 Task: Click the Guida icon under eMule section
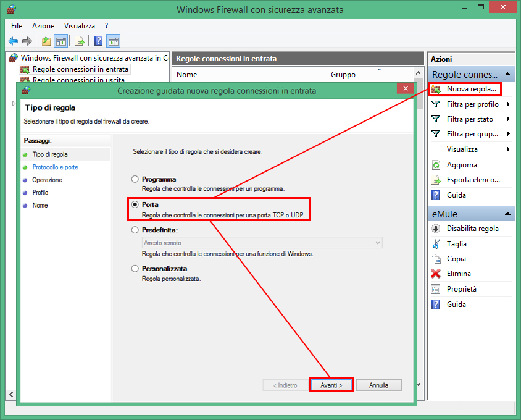point(436,304)
